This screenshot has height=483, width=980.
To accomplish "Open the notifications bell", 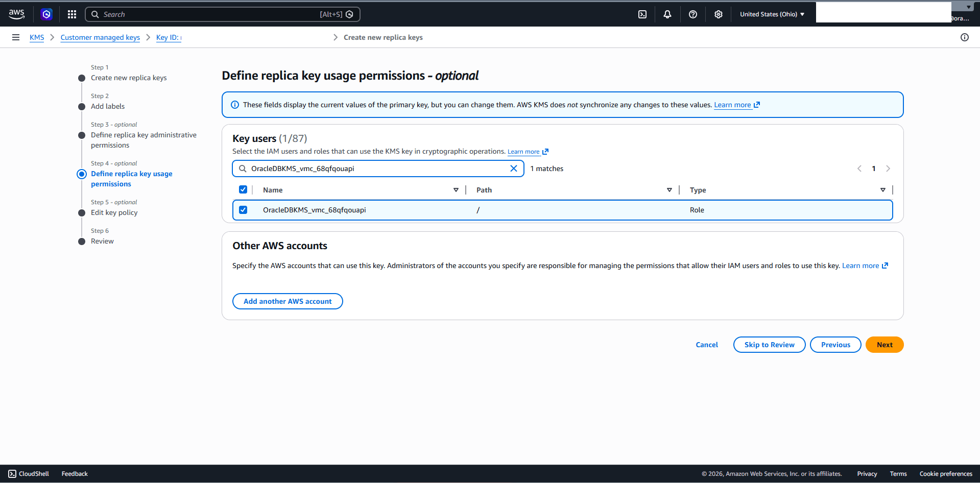I will 667,14.
